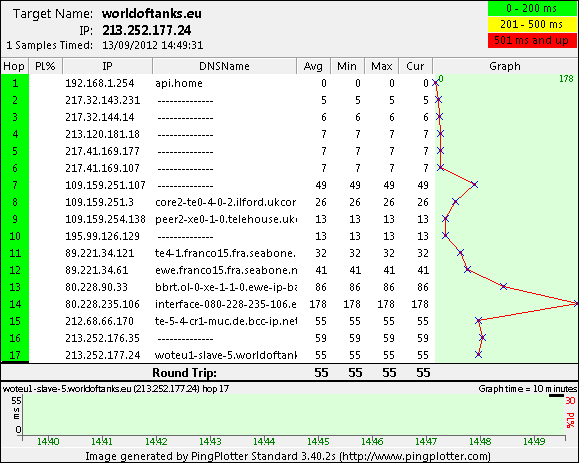Click the target IP 213.252.177.24 in header
The height and width of the screenshot is (463, 579).
pyautogui.click(x=147, y=30)
